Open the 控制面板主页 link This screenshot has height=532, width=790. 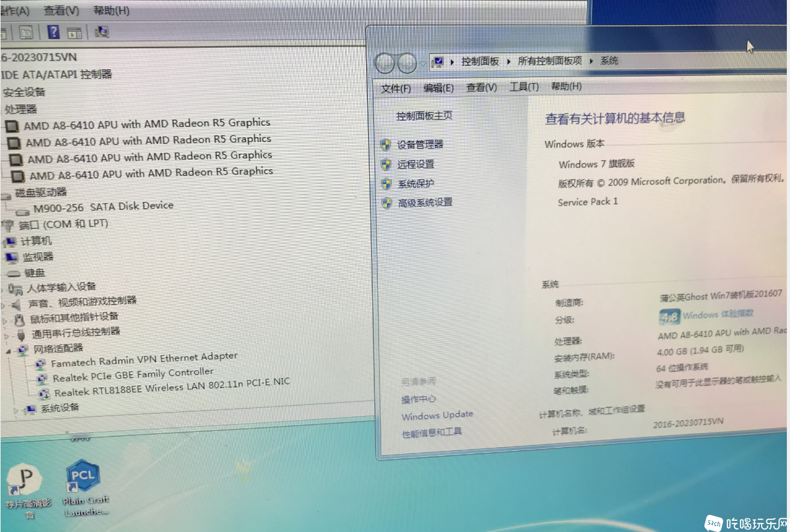(x=424, y=116)
